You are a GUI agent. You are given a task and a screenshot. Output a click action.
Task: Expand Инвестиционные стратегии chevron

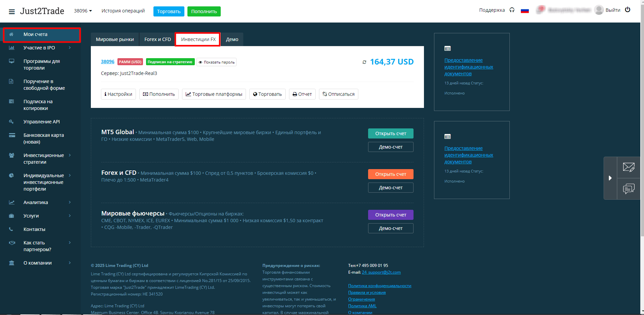pyautogui.click(x=70, y=155)
